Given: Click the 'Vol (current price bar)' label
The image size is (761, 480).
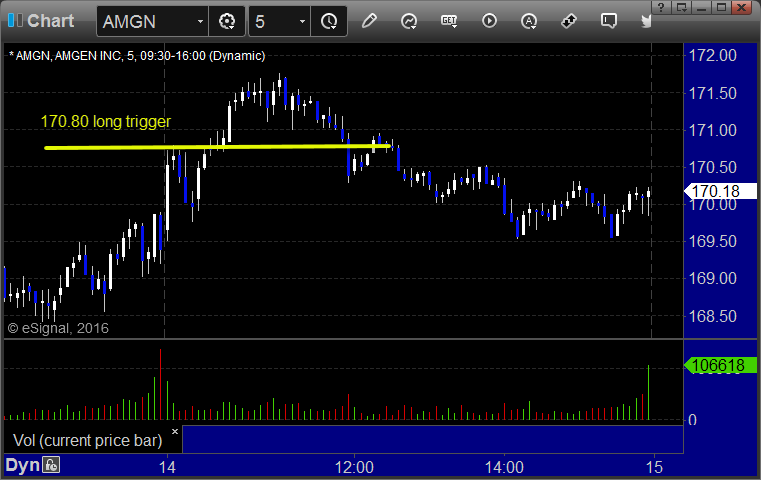Looking at the screenshot, I should point(87,440).
